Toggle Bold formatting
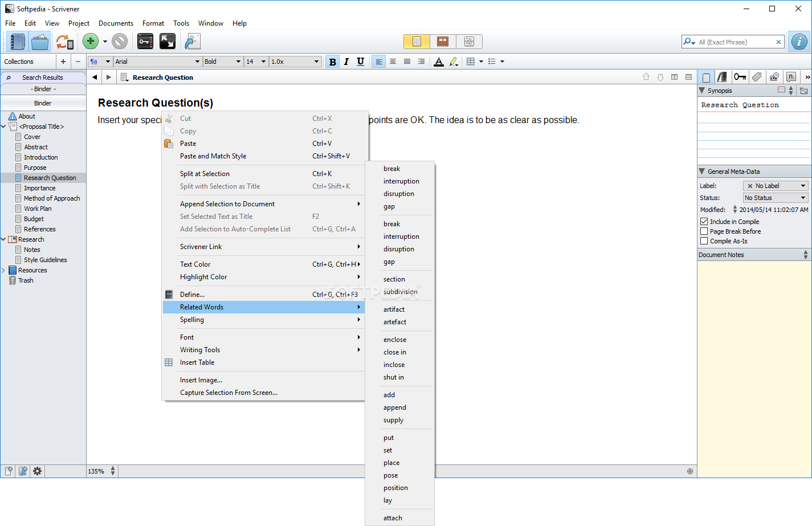 pos(333,62)
